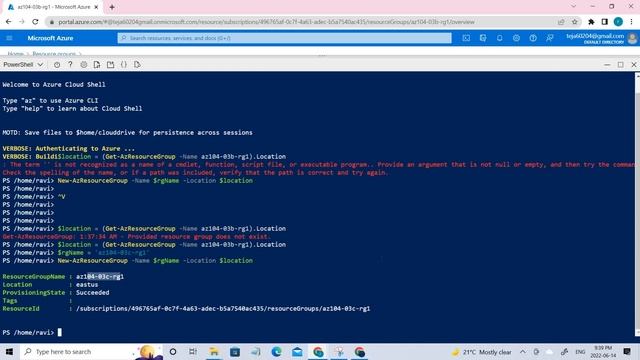Click the Windows taskbar search box

coord(90,351)
